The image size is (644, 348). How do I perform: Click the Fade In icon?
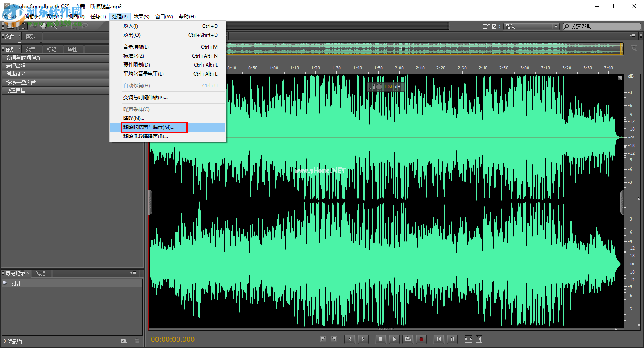[x=323, y=339]
